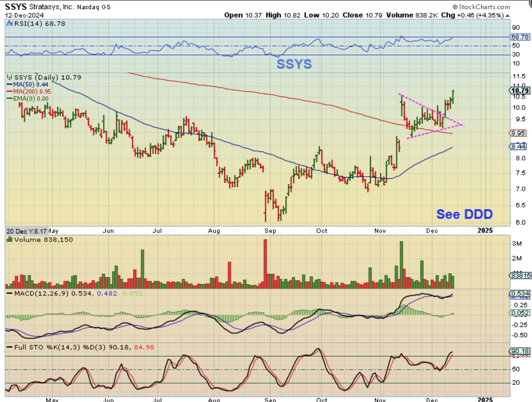This screenshot has height=402, width=532.
Task: Click the EMA(0) 0.00 legend entry
Action: (28, 98)
